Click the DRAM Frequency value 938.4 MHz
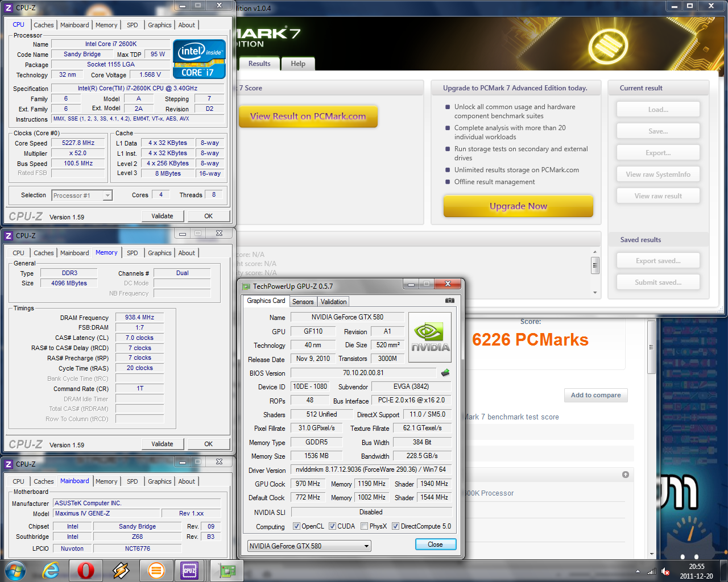The width and height of the screenshot is (728, 582). [139, 318]
